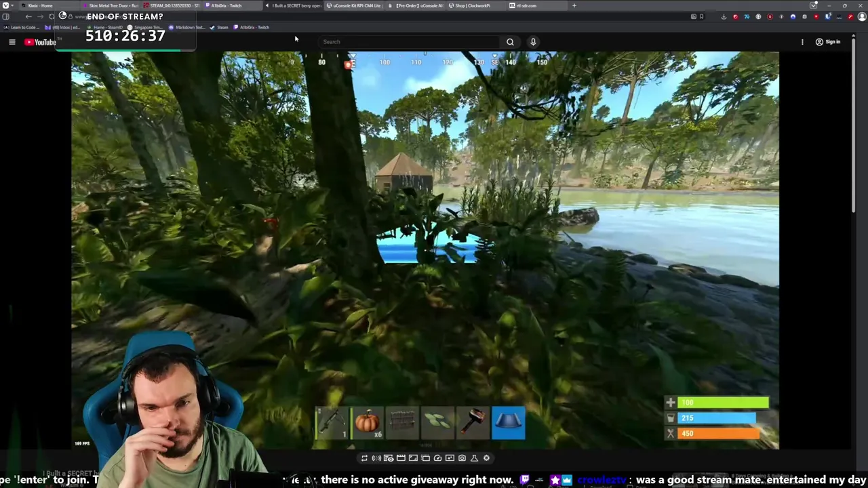Screen dimensions: 868x488
Task: Go back with the browser back arrow
Action: 28,16
